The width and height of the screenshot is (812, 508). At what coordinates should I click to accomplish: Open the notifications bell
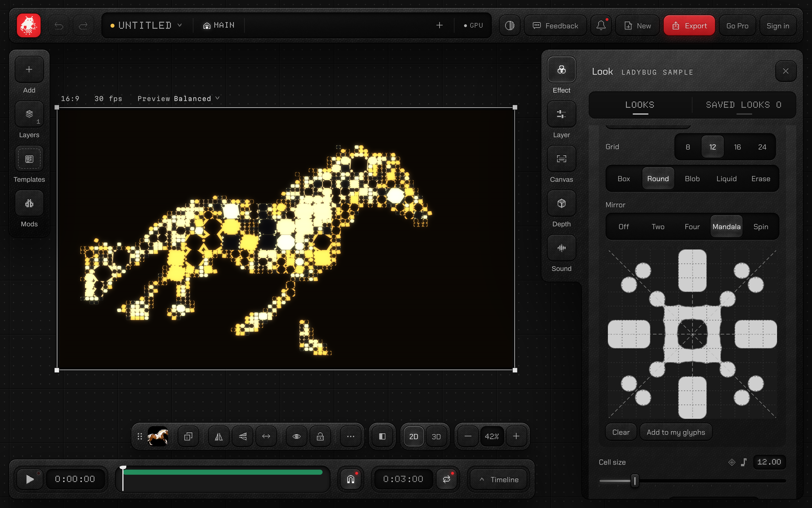601,26
